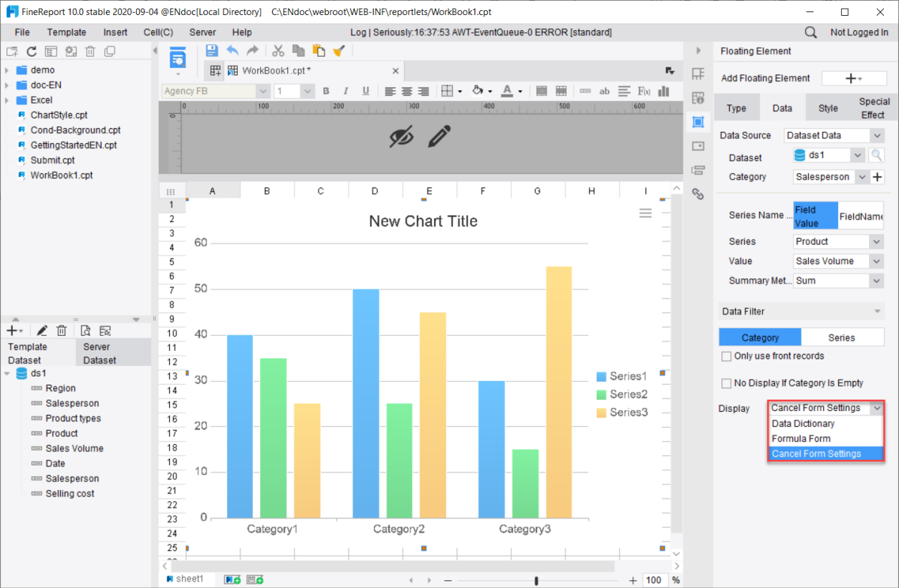899x588 pixels.
Task: Switch to the Style tab in Floating Element
Action: (x=827, y=107)
